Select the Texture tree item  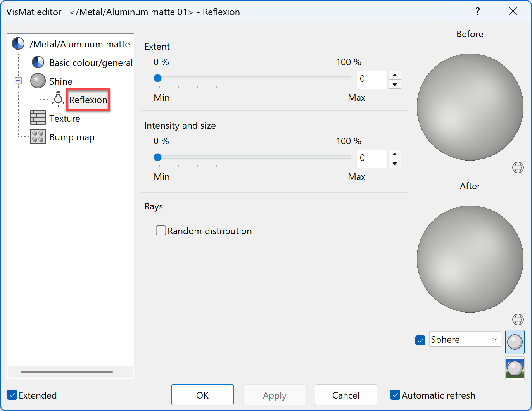tap(64, 118)
